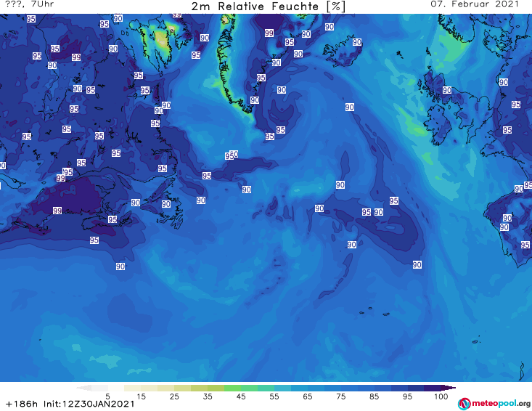Click the color scale label "100"
The image size is (532, 411).
click(x=441, y=396)
